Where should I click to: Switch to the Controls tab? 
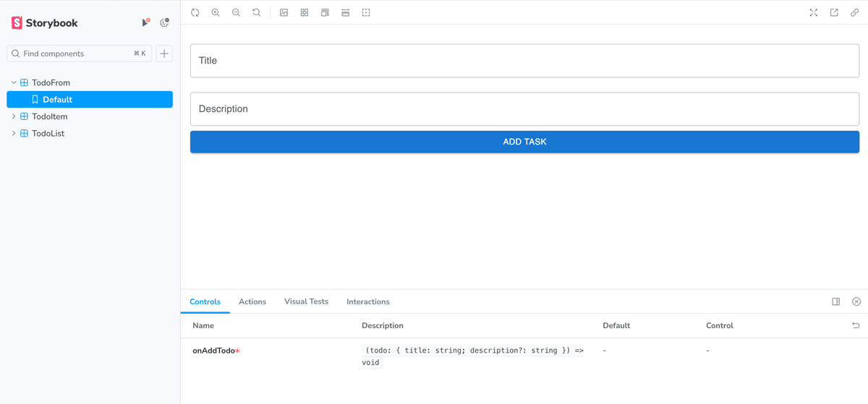coord(205,301)
